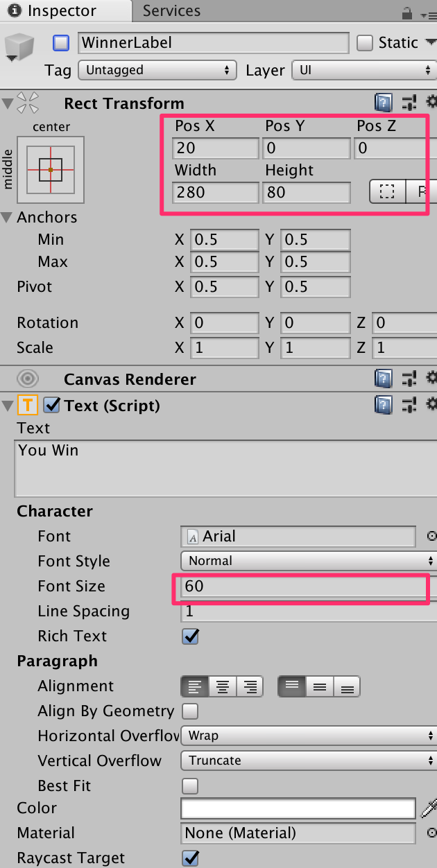Collapse the Text (Script) component
The width and height of the screenshot is (437, 868).
pyautogui.click(x=8, y=406)
